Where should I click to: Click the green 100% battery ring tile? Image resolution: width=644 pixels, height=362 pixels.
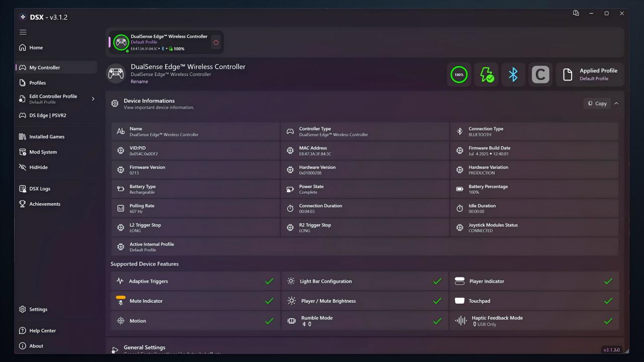pyautogui.click(x=459, y=75)
